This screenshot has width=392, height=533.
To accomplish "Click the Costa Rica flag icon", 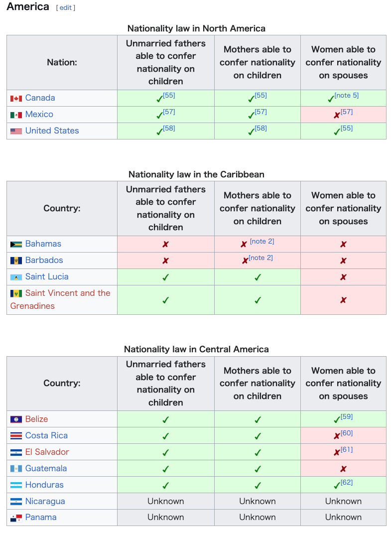I will (x=16, y=436).
